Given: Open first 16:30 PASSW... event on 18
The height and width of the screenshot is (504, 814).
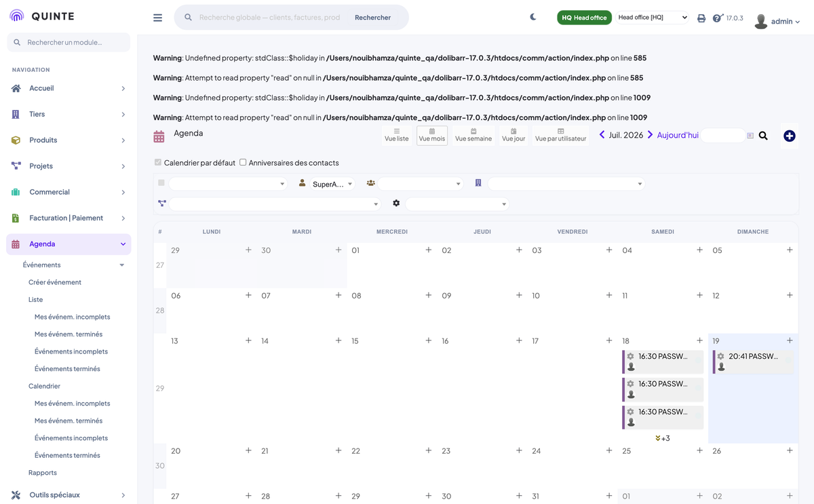Looking at the screenshot, I should click(663, 362).
